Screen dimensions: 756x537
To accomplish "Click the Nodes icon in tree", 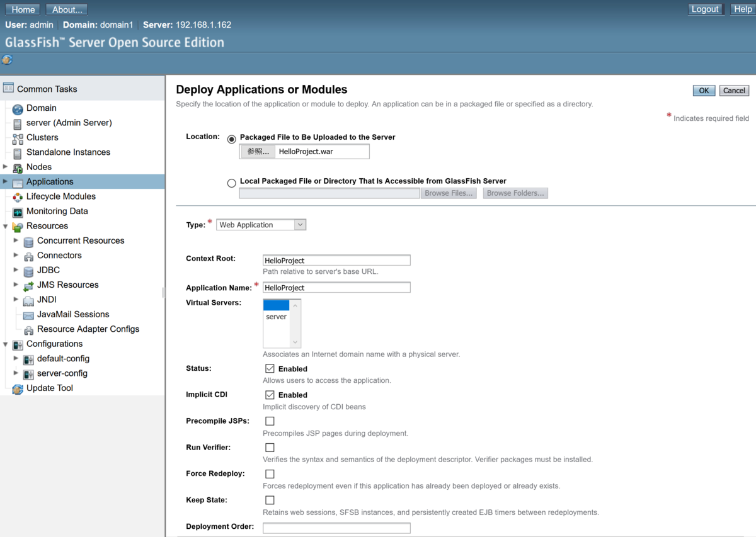I will (x=18, y=167).
